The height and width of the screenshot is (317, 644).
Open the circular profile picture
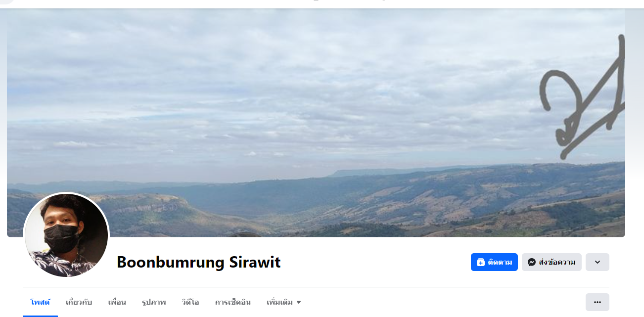click(66, 235)
